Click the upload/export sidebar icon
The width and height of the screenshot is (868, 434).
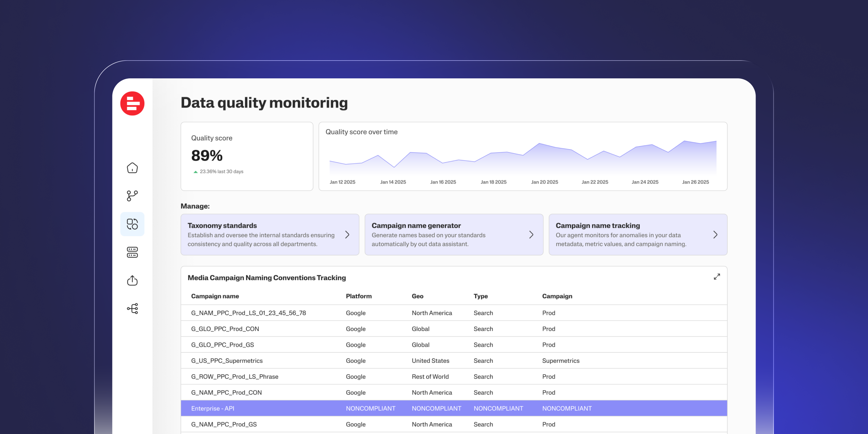coord(132,280)
